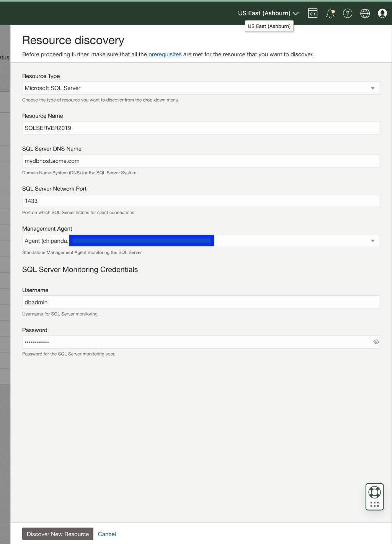Screen dimensions: 392x544
Task: Choose Microsoft SQL Server from resource types
Action: point(201,88)
